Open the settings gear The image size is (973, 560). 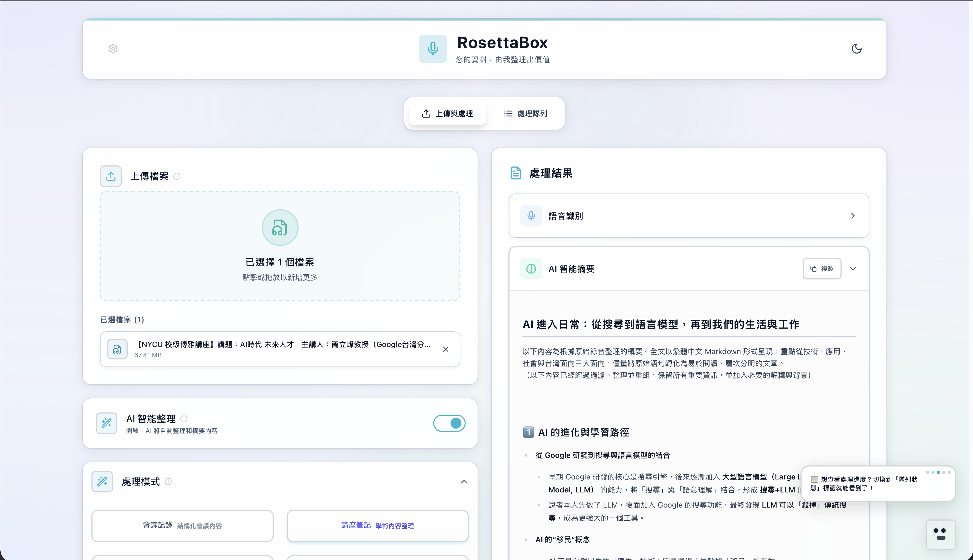(x=113, y=48)
